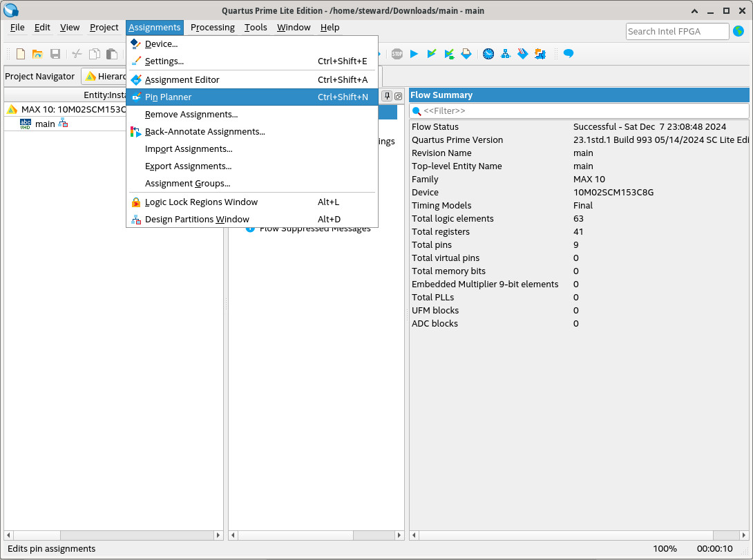Choose Settings... menu entry
The image size is (753, 560).
pyautogui.click(x=252, y=61)
